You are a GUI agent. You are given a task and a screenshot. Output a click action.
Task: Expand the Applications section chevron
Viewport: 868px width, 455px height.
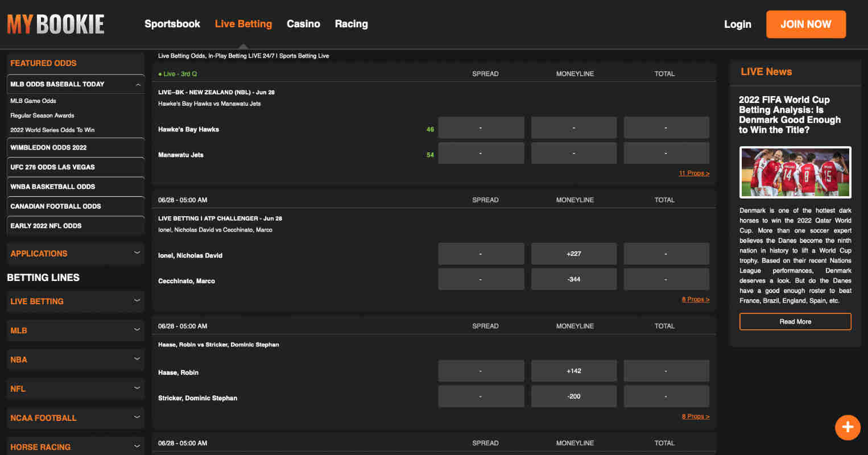(137, 253)
